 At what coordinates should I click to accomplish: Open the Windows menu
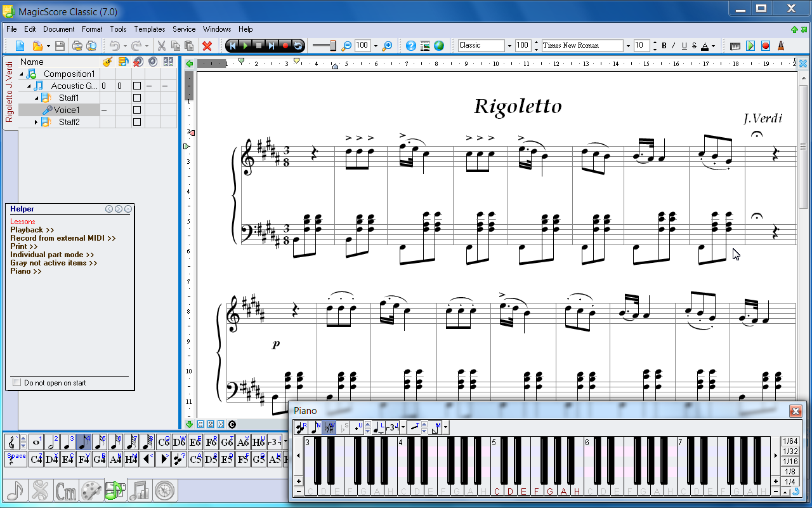[x=217, y=29]
